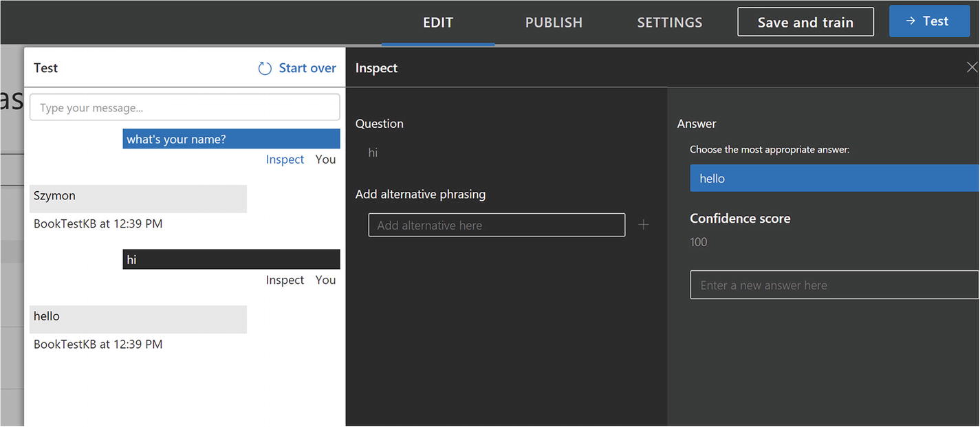Switch to the EDIT tab
Image resolution: width=980 pixels, height=427 pixels.
point(438,23)
